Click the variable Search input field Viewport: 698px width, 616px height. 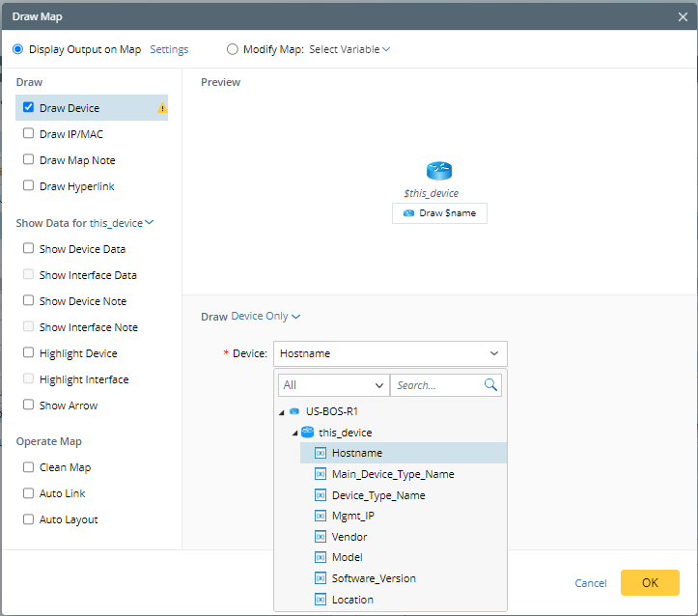(x=436, y=385)
